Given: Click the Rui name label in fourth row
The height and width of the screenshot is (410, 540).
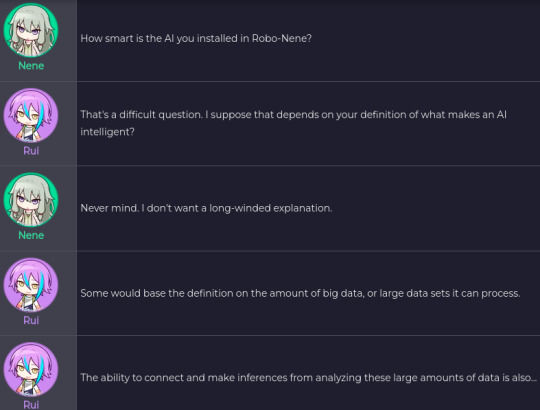Looking at the screenshot, I should (x=31, y=320).
